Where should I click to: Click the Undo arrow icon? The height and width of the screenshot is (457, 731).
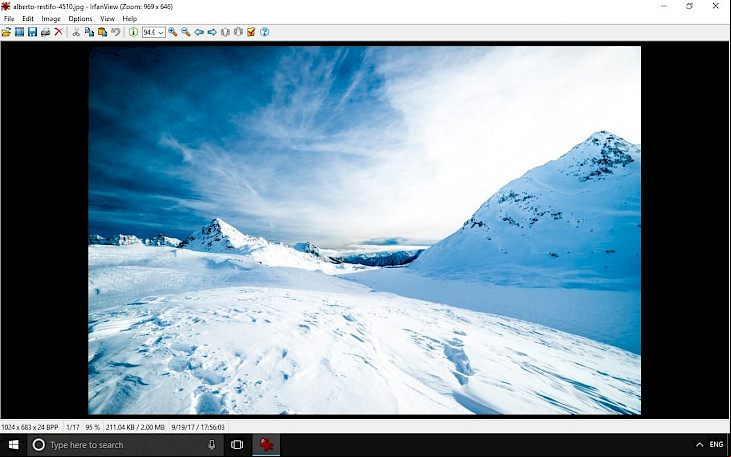pyautogui.click(x=115, y=32)
